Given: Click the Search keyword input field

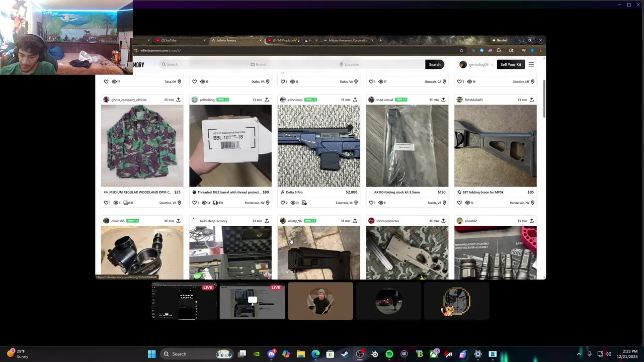Looking at the screenshot, I should pyautogui.click(x=202, y=64).
